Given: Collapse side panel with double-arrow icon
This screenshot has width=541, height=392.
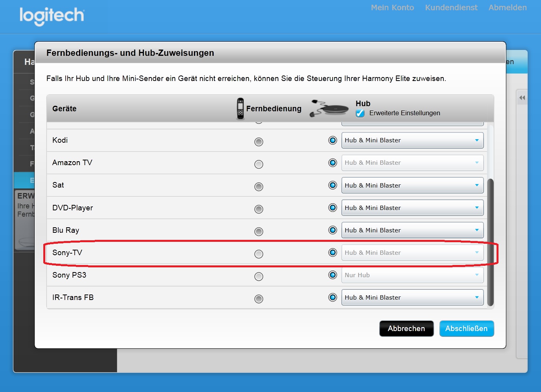Looking at the screenshot, I should point(522,98).
